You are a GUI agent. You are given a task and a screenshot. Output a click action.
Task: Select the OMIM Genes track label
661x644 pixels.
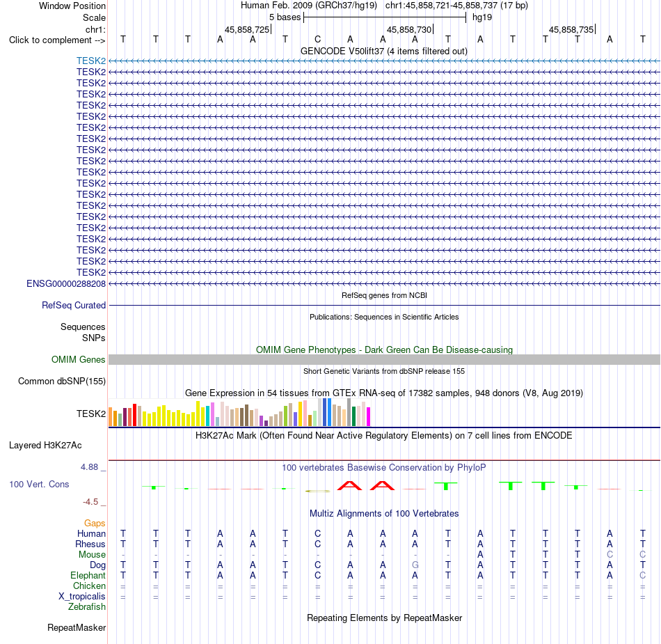(x=79, y=360)
